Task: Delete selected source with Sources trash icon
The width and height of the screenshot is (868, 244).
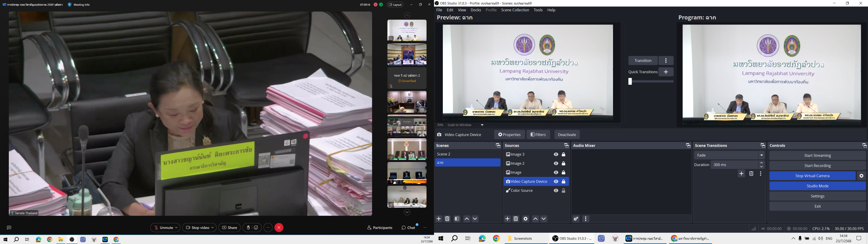Action: coord(516,219)
